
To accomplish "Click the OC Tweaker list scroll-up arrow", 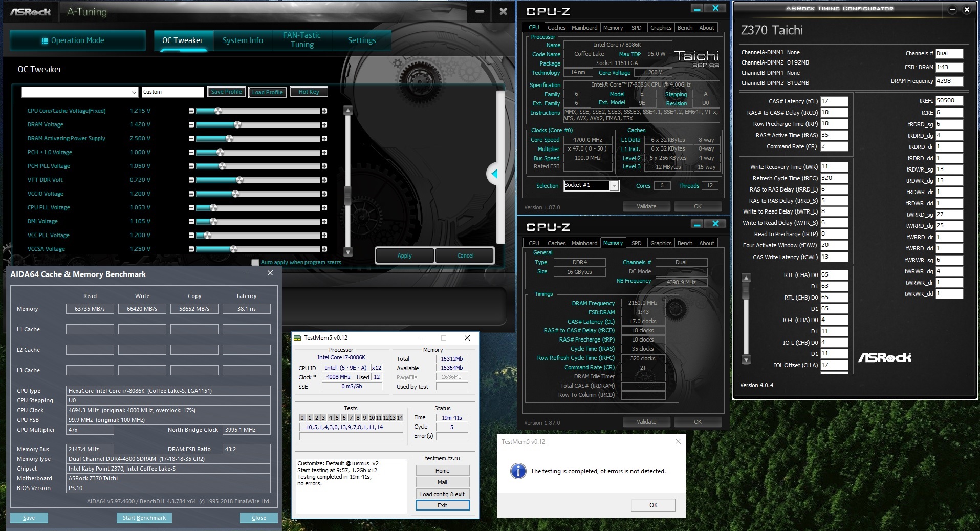I will coord(348,111).
